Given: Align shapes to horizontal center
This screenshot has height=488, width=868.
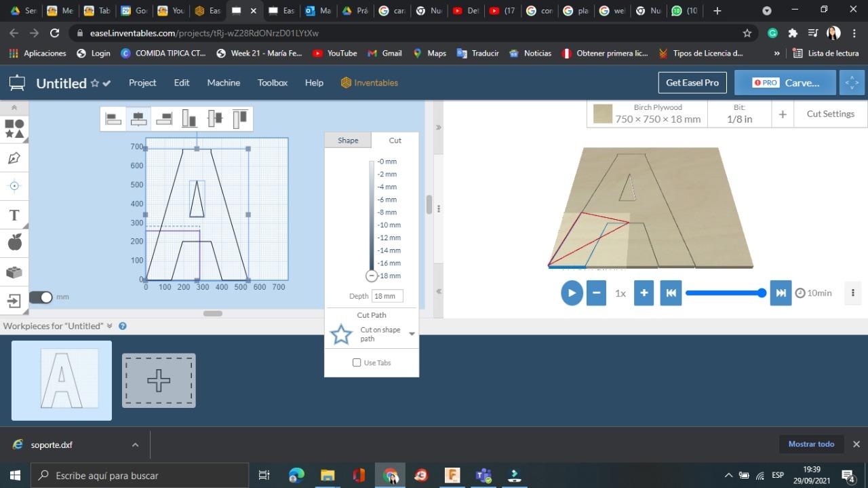Looking at the screenshot, I should click(139, 119).
